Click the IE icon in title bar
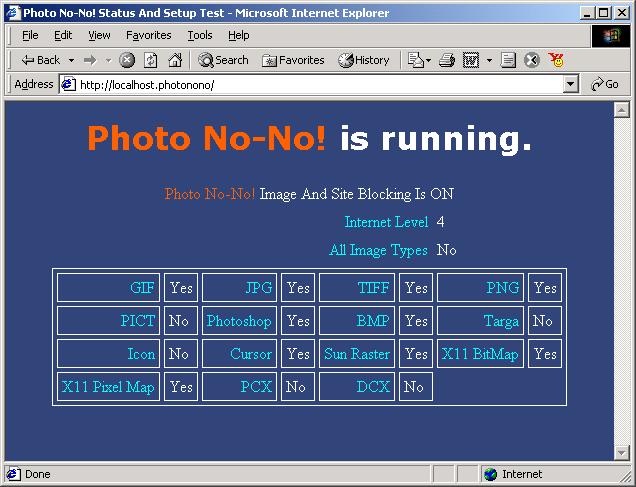 13,13
